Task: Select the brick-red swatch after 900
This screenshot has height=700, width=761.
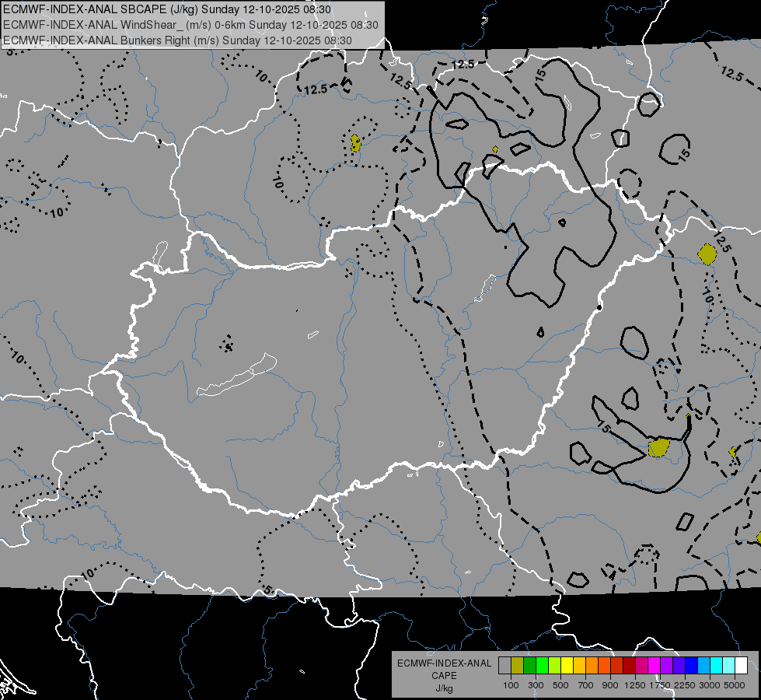Action: point(617,666)
